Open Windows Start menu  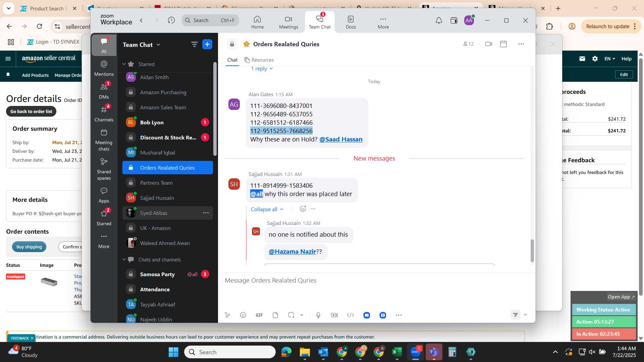tap(173, 352)
